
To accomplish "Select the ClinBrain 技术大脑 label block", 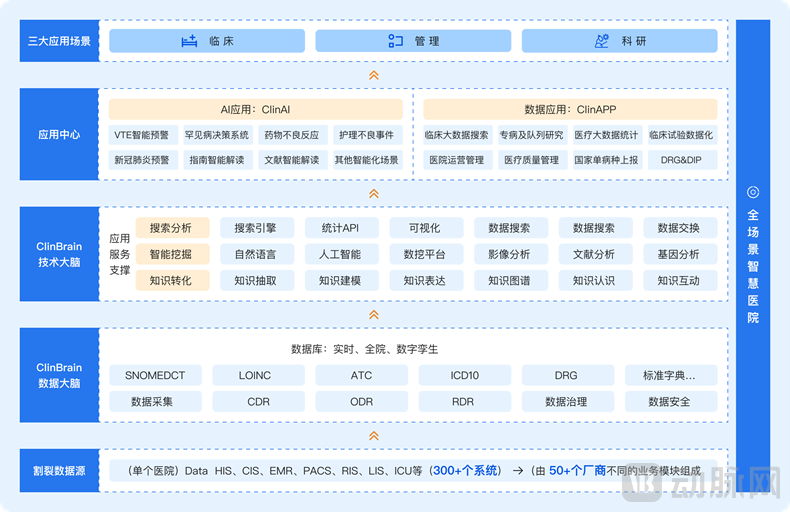I will tap(59, 254).
